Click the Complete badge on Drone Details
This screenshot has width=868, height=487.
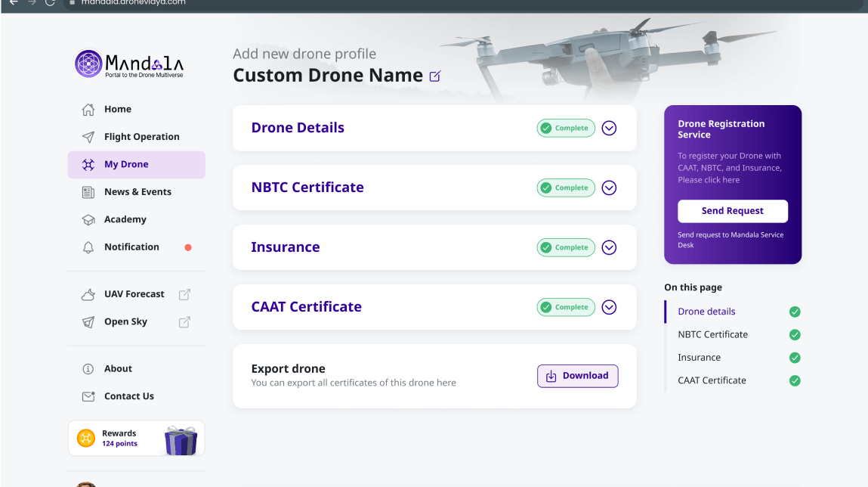click(x=566, y=128)
